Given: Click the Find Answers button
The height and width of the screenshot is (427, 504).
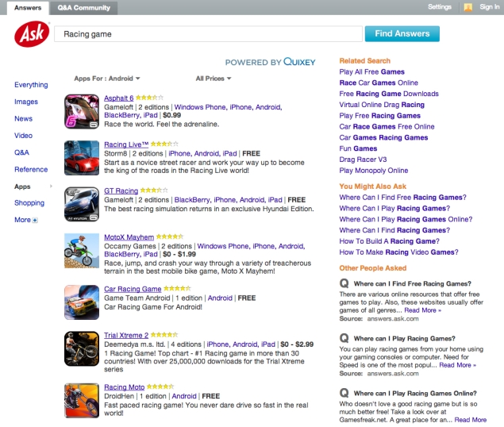Looking at the screenshot, I should 402,34.
